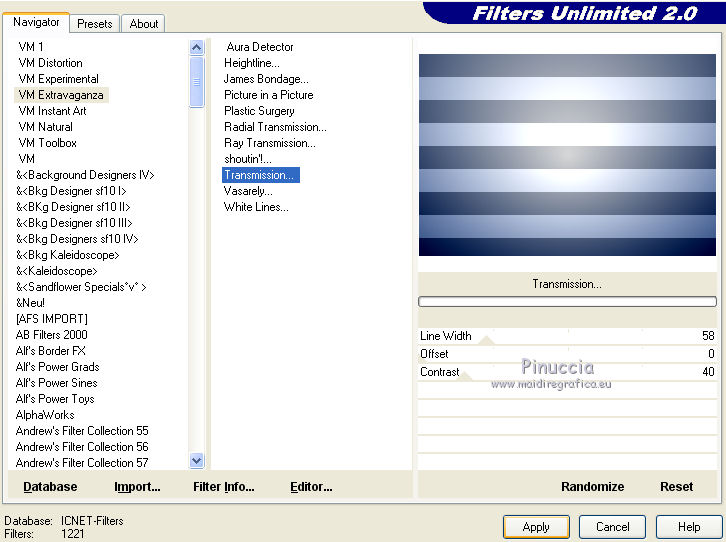726x542 pixels.
Task: Select Andrew's Filter Collection 56
Action: click(x=82, y=447)
